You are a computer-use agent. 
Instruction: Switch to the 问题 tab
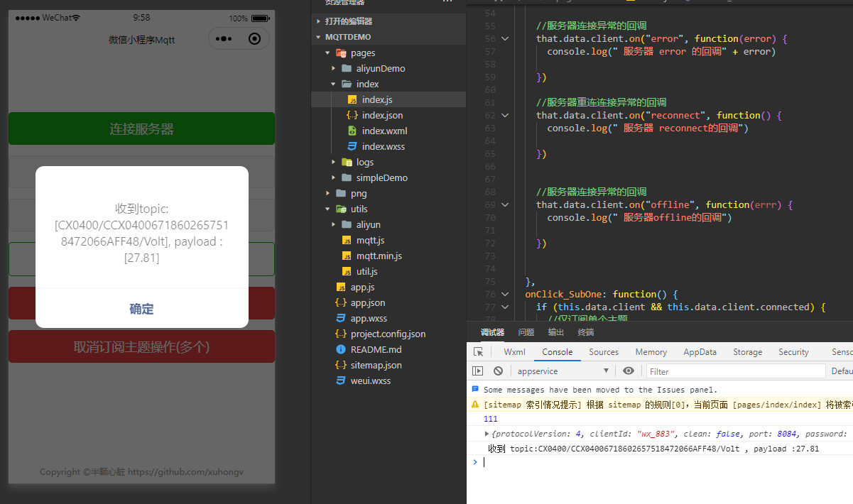pyautogui.click(x=526, y=332)
